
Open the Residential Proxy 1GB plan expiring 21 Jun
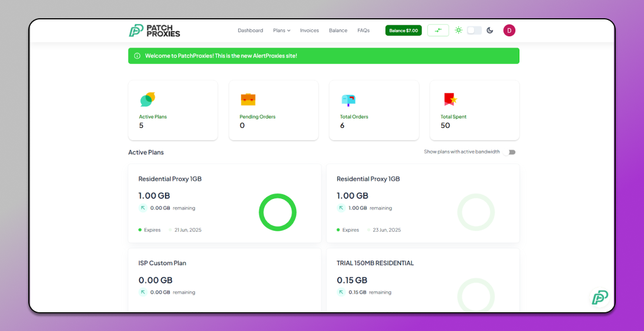tap(224, 203)
